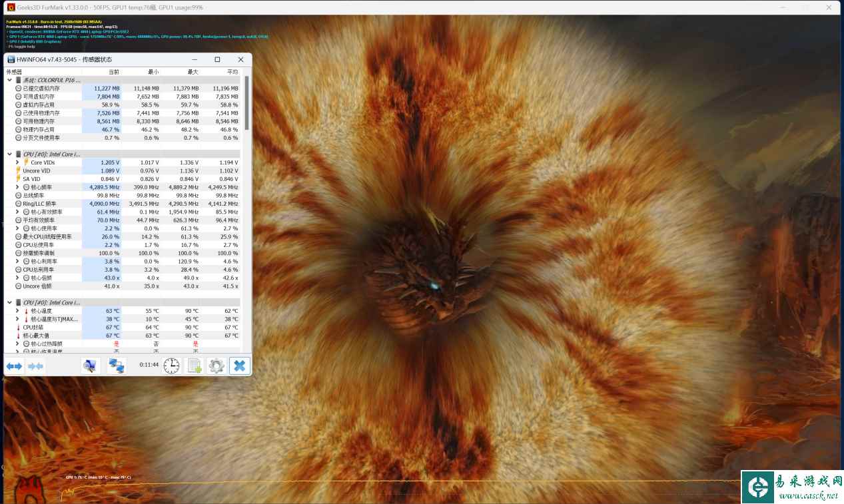
Task: Click the blue expand-columns arrows icon in HWiNFO
Action: pyautogui.click(x=15, y=366)
